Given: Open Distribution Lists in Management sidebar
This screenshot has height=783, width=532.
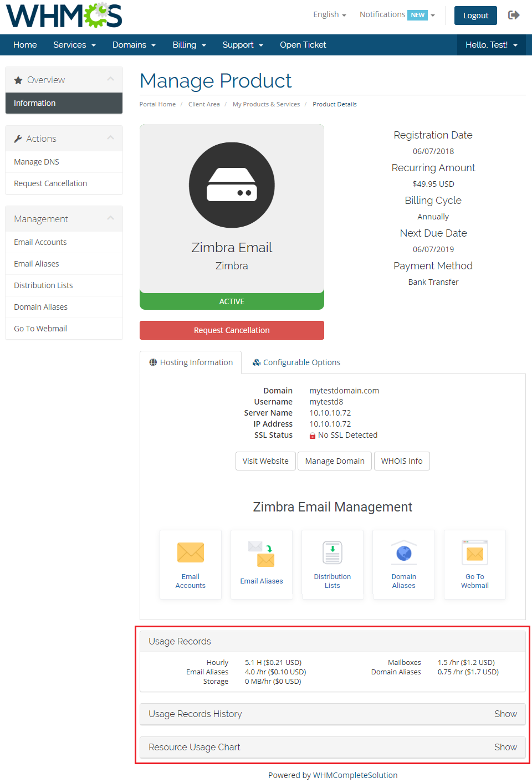Looking at the screenshot, I should pos(64,285).
